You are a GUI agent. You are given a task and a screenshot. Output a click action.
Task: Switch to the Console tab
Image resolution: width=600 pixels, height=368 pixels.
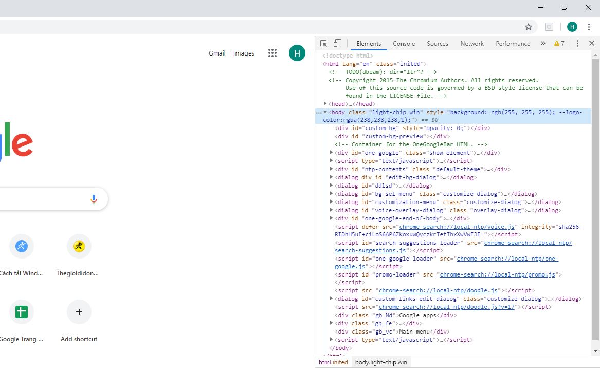(x=404, y=44)
